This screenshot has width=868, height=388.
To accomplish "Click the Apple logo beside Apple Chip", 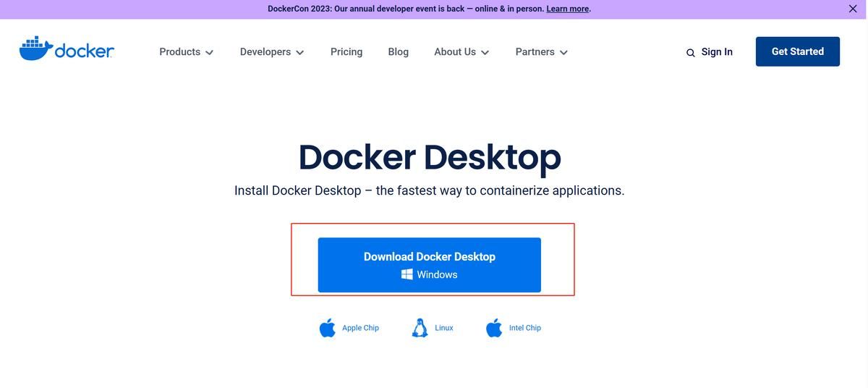I will 328,328.
